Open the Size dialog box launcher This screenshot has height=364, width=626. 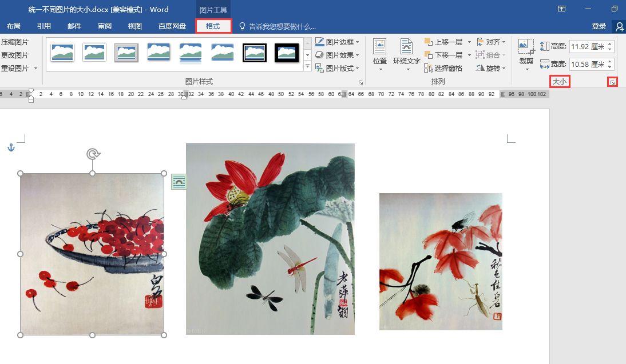point(612,82)
